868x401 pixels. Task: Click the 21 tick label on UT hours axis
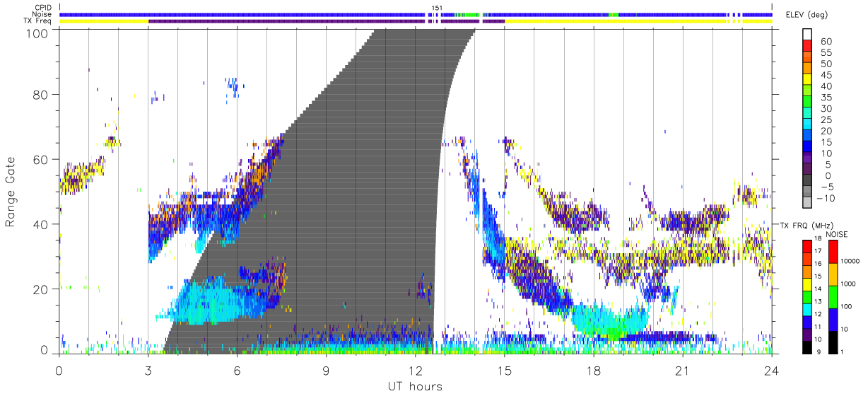pos(682,371)
